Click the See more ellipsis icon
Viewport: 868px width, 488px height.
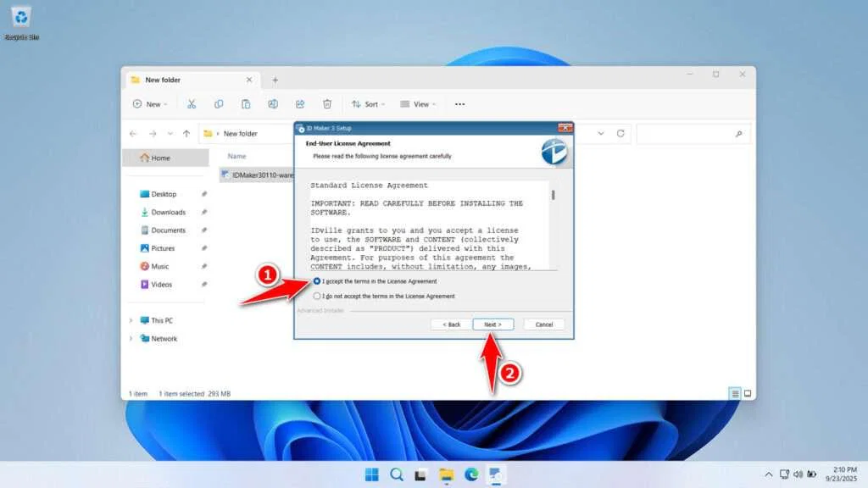pyautogui.click(x=459, y=103)
